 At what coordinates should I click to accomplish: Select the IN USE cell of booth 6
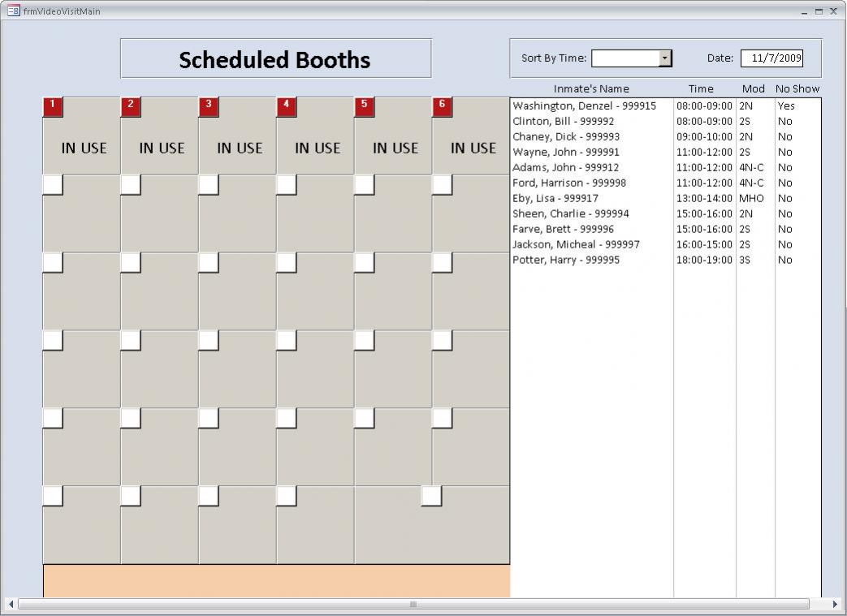pos(471,136)
